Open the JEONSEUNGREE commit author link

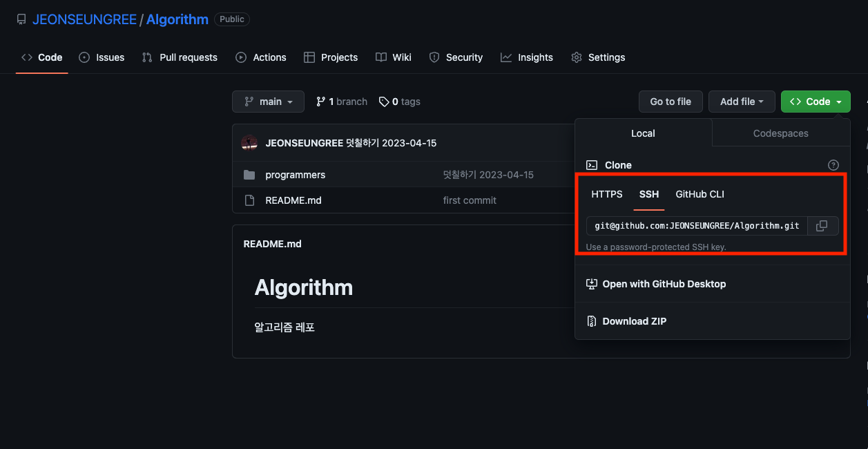pyautogui.click(x=304, y=143)
